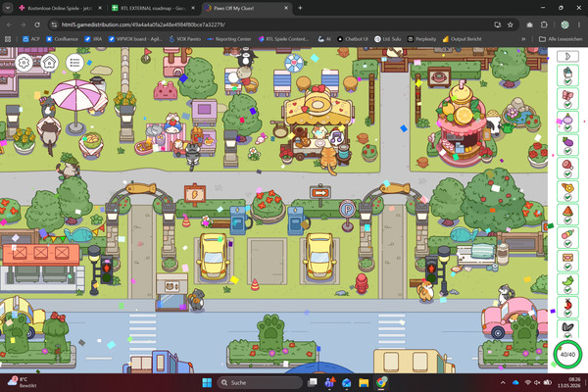Select the dango skewer item in sidebar
Image resolution: width=588 pixels, height=392 pixels.
[x=567, y=238]
